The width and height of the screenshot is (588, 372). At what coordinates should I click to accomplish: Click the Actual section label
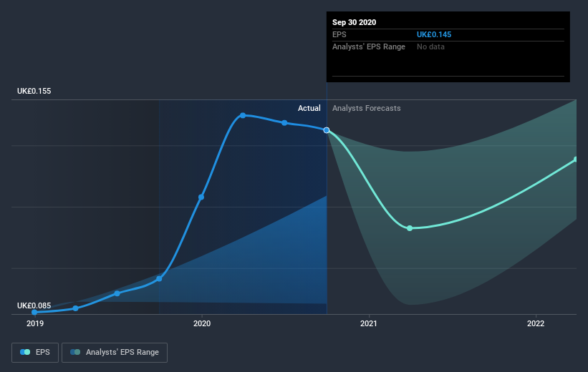(x=309, y=108)
